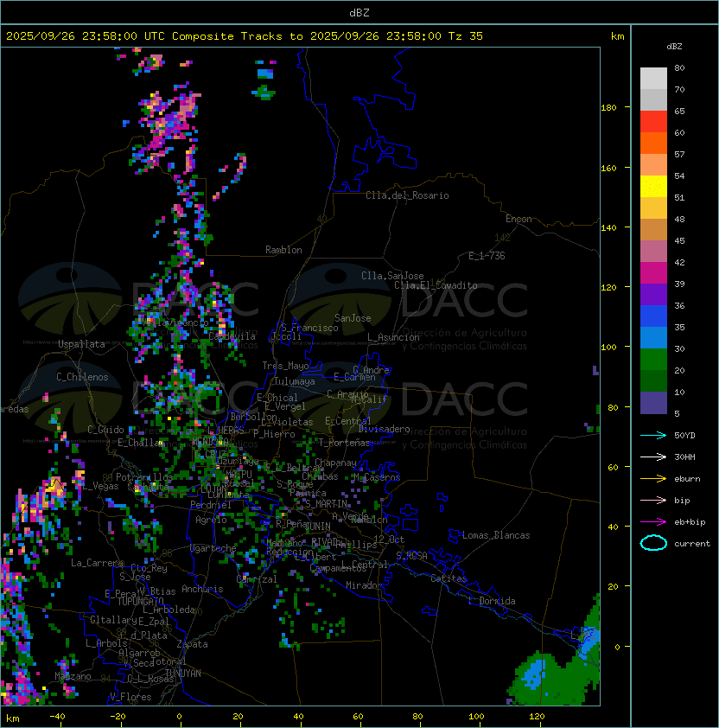Click the 'Clla.del_Rosario' map label
719x728 pixels.
[407, 195]
